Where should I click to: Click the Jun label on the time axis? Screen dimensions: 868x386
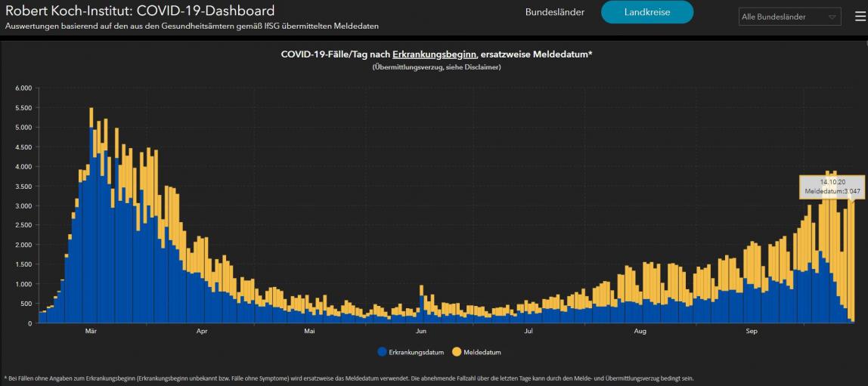[x=421, y=332]
